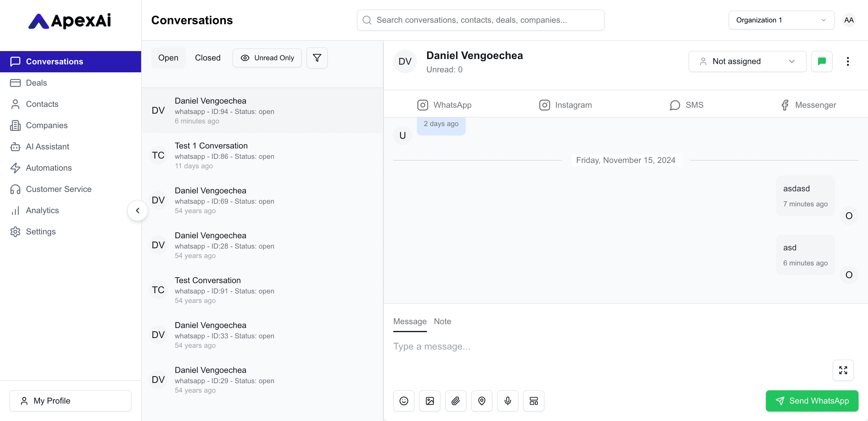
Task: Collapse the conversation list panel
Action: point(137,210)
